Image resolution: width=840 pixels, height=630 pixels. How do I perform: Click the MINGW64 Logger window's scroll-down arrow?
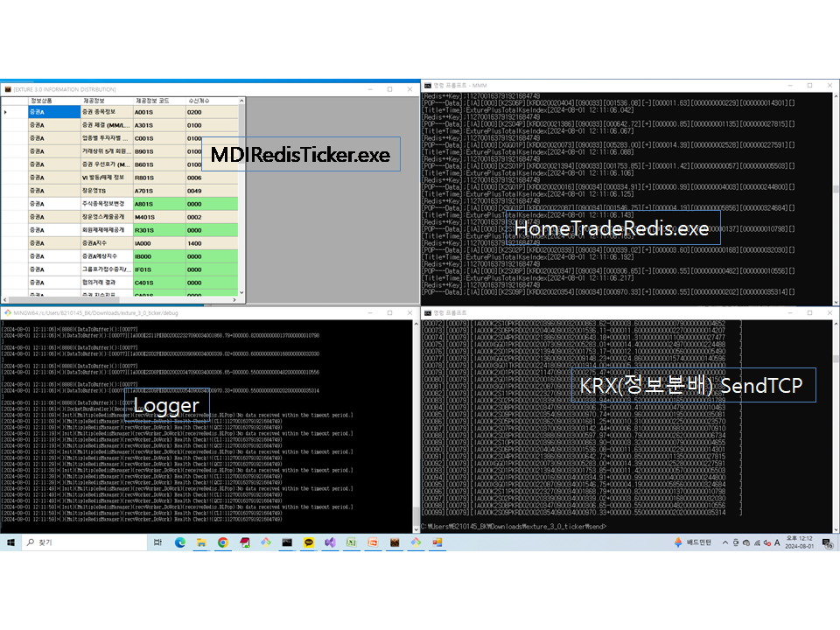(416, 529)
